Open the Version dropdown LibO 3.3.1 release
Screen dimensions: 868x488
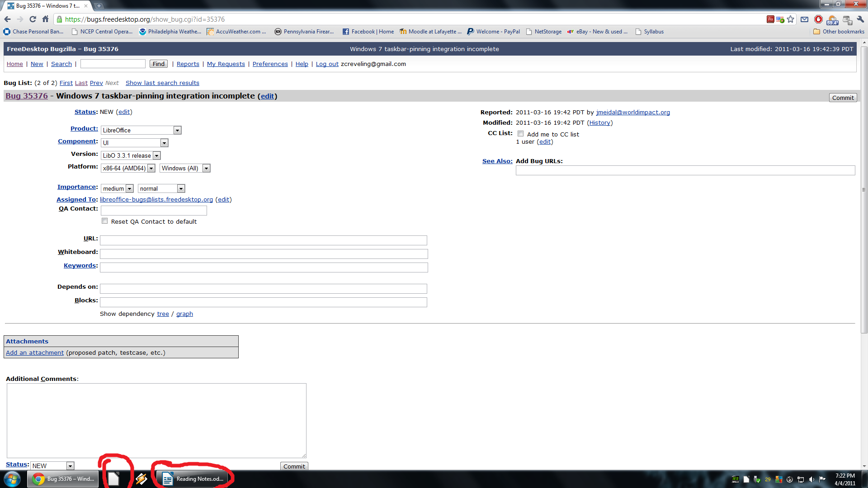pos(131,155)
